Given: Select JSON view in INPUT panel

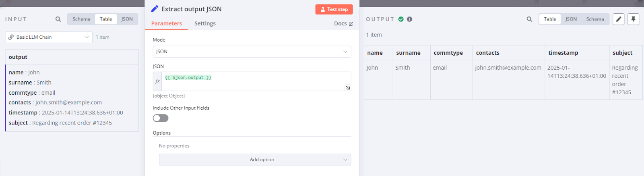Looking at the screenshot, I should pyautogui.click(x=127, y=19).
